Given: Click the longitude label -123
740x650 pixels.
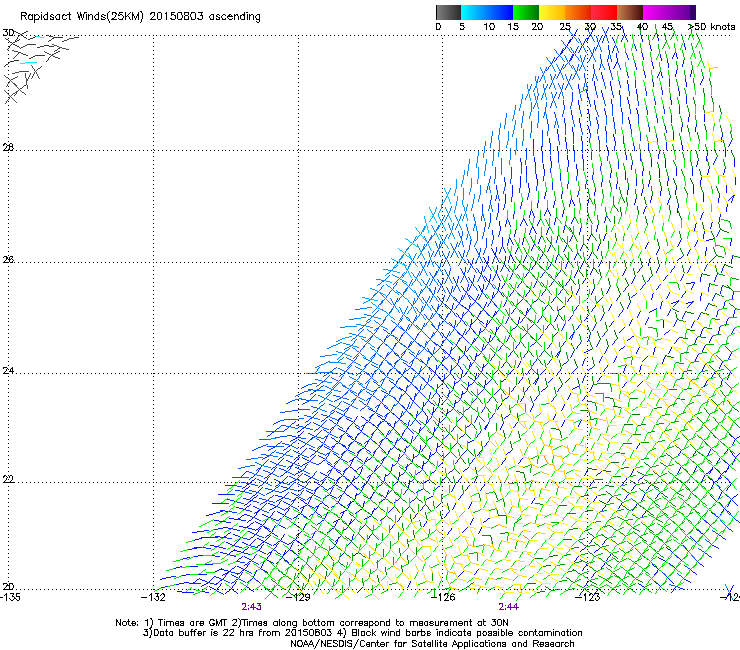Looking at the screenshot, I should [588, 597].
